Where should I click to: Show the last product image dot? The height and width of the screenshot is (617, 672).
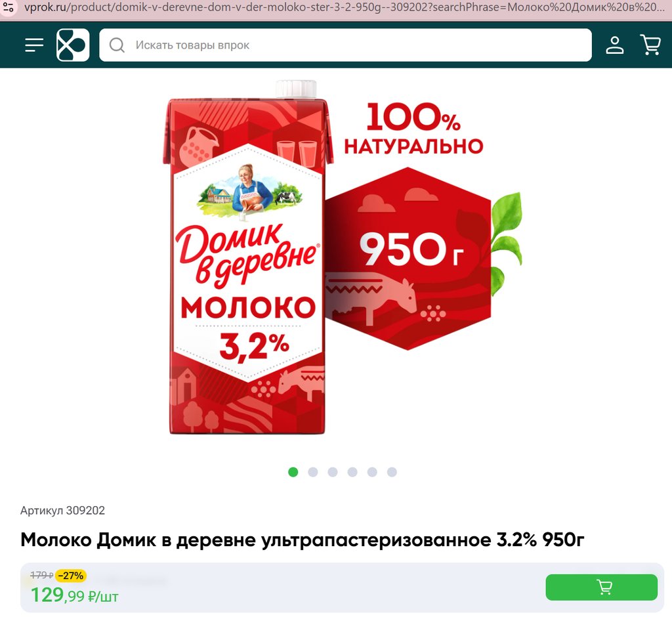pos(392,472)
